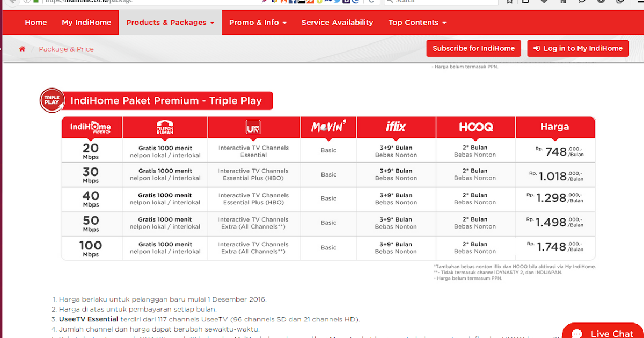Click Package & Price breadcrumb link
This screenshot has height=338, width=644.
coord(66,49)
